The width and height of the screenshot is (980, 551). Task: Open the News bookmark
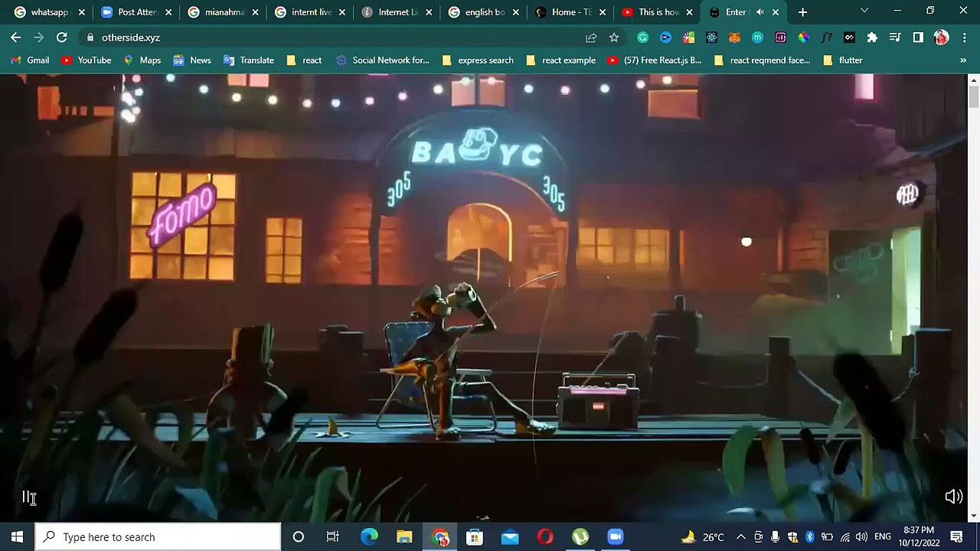(191, 60)
